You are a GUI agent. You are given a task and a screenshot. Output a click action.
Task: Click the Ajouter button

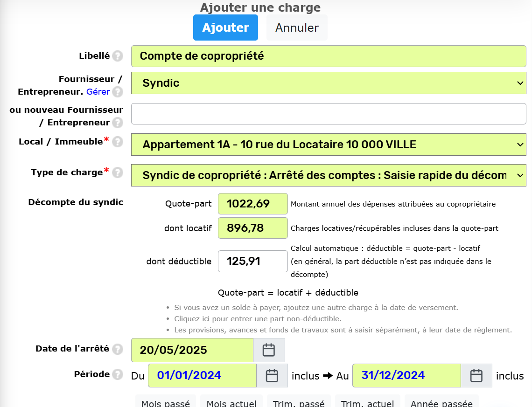[x=225, y=27]
